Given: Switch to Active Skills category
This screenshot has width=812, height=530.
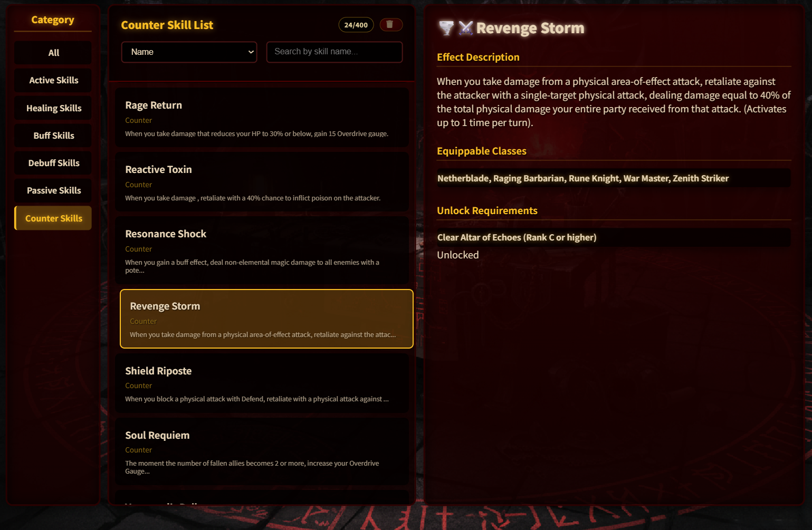Looking at the screenshot, I should pyautogui.click(x=53, y=80).
